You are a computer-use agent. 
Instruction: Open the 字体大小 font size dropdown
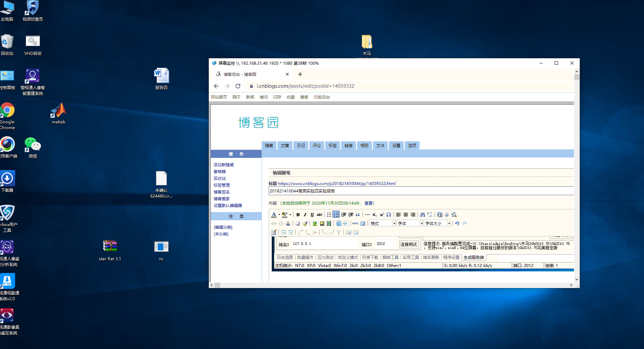point(437,223)
